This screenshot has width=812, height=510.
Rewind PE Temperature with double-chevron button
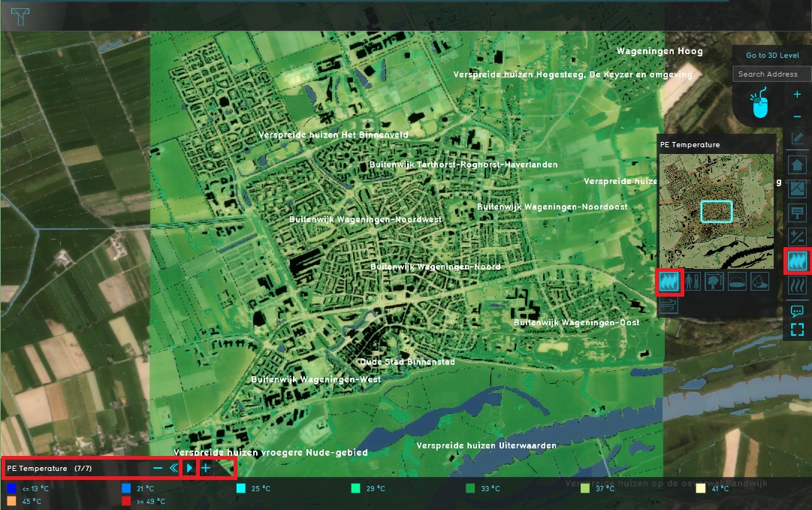[x=173, y=468]
